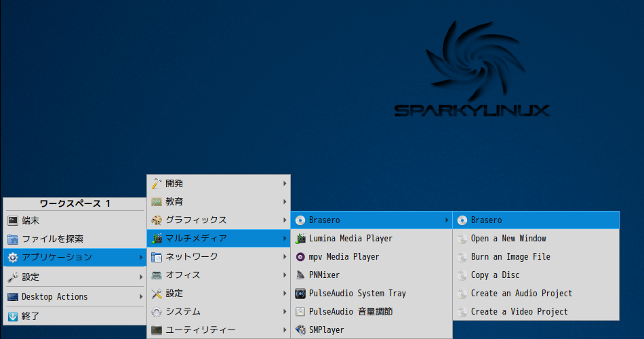Click the SMPlayer icon
644x339 pixels.
[300, 330]
